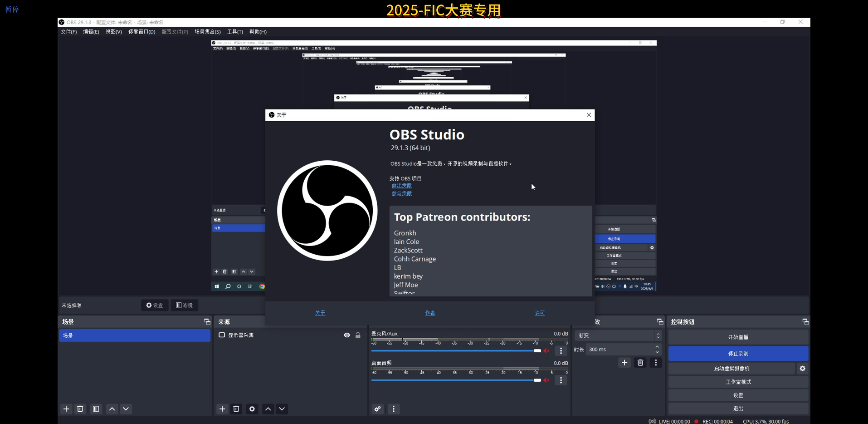The width and height of the screenshot is (868, 424).
Task: Toggle visibility of 显示器采集 source
Action: click(347, 335)
